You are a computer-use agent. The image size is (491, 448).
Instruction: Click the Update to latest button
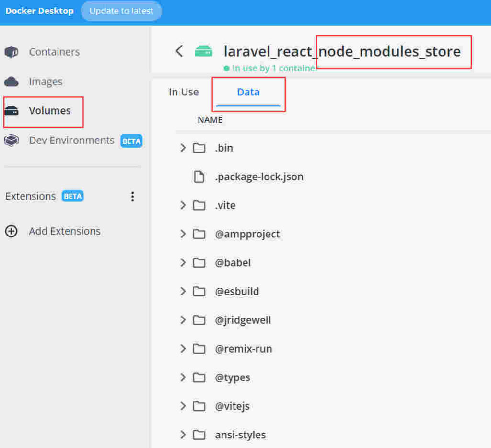[x=121, y=11]
